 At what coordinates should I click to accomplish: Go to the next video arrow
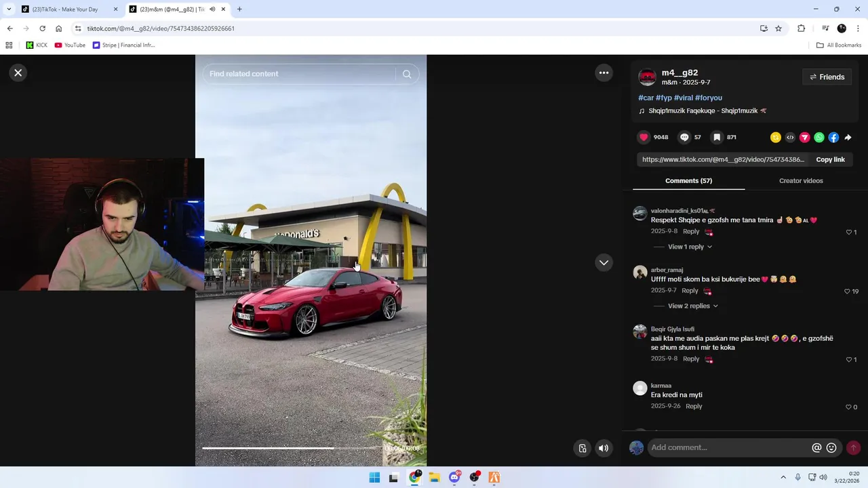click(604, 262)
